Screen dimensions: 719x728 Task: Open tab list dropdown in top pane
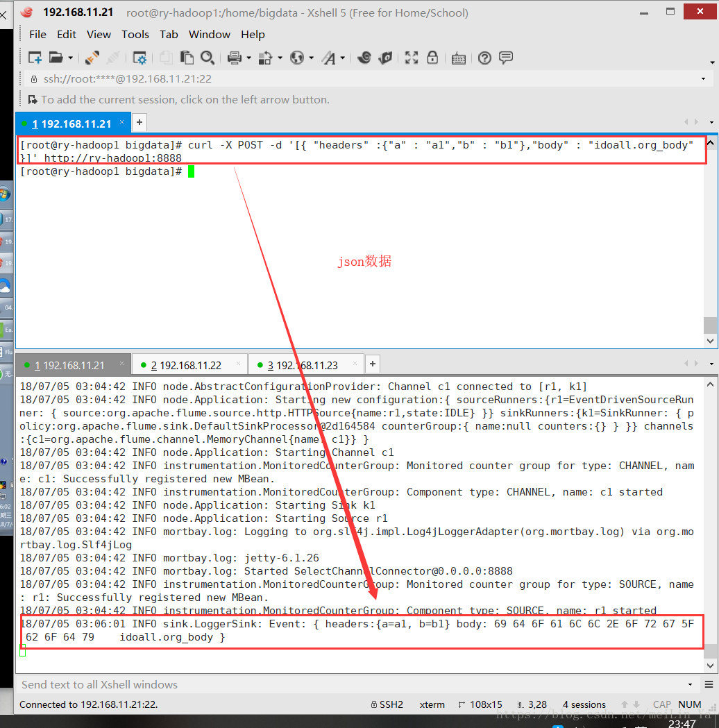711,123
